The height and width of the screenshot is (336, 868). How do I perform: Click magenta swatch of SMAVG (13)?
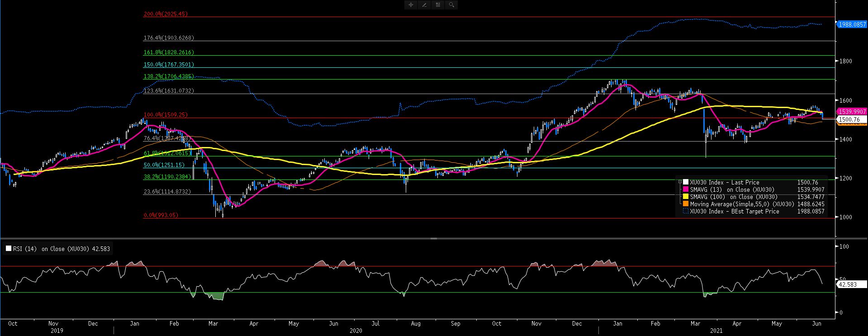(x=686, y=189)
